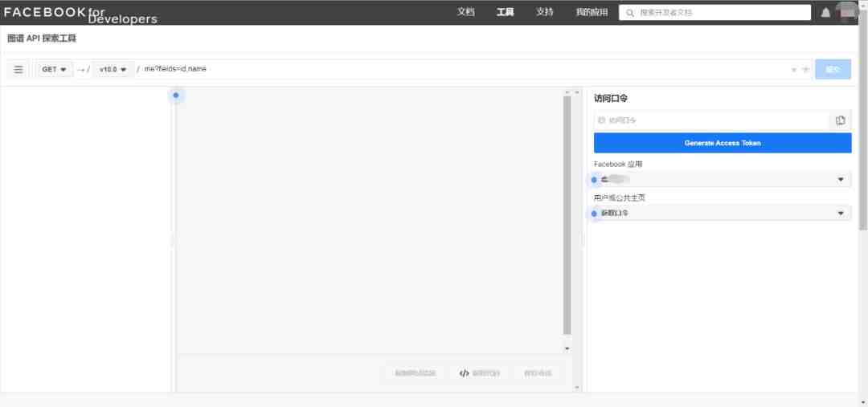This screenshot has height=407, width=868.
Task: Click the plus icon in query bar
Action: [805, 70]
